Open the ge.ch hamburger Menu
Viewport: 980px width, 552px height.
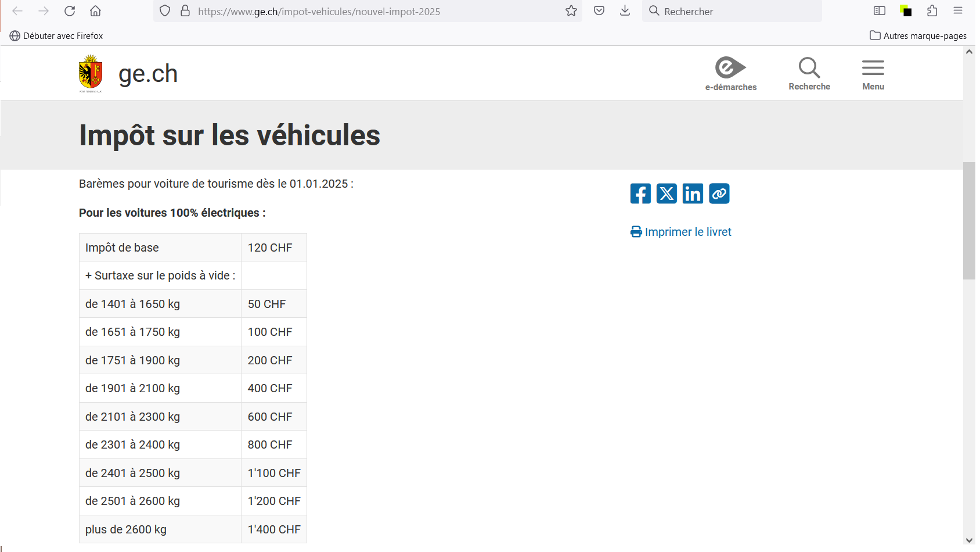point(873,74)
